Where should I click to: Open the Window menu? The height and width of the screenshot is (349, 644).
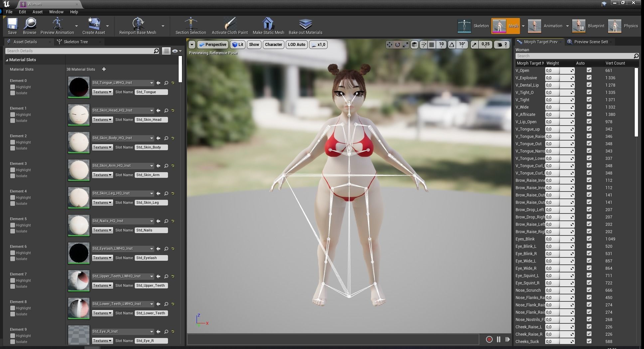click(56, 12)
